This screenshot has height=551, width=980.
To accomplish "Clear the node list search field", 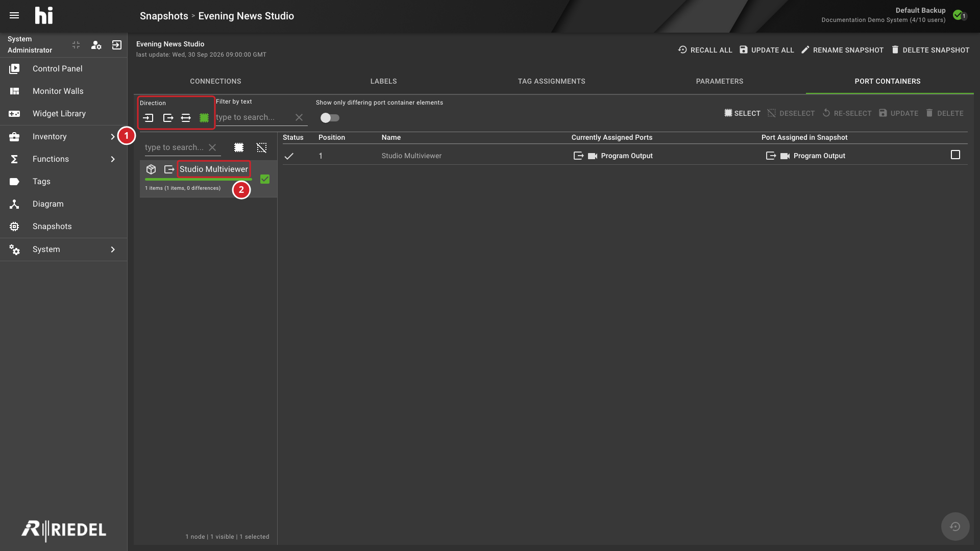I will [212, 147].
